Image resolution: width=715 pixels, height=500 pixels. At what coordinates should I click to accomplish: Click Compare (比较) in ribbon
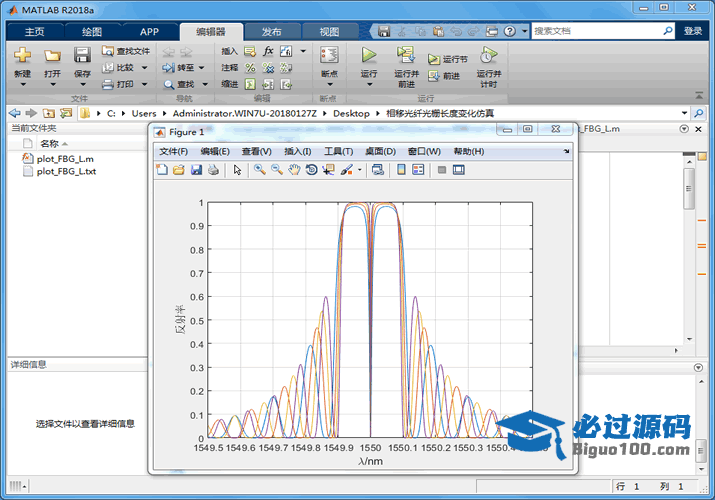(119, 67)
